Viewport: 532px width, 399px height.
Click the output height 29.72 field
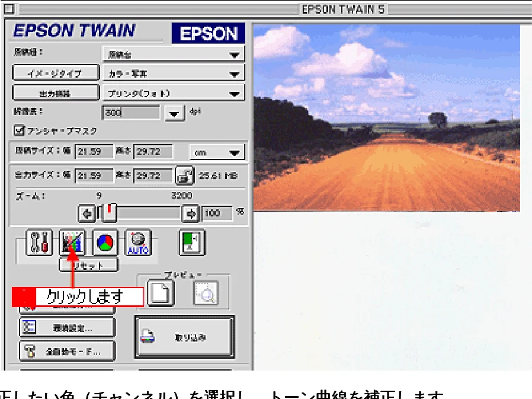(153, 175)
